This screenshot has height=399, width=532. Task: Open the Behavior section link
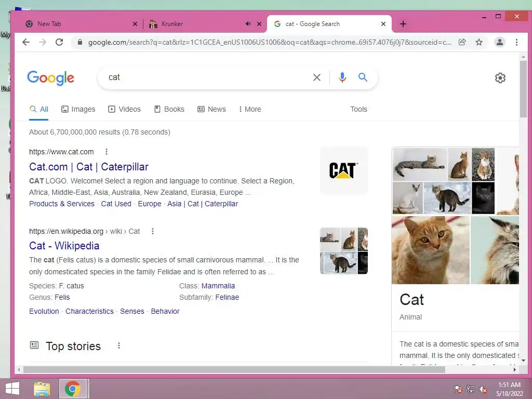click(165, 311)
